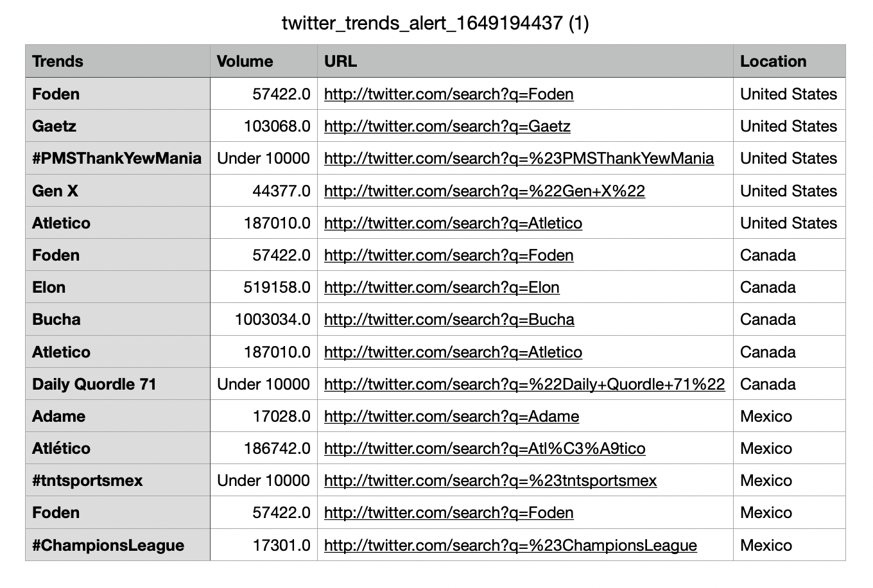Image resolution: width=873 pixels, height=588 pixels.
Task: Open the Adame search link
Action: pos(451,417)
